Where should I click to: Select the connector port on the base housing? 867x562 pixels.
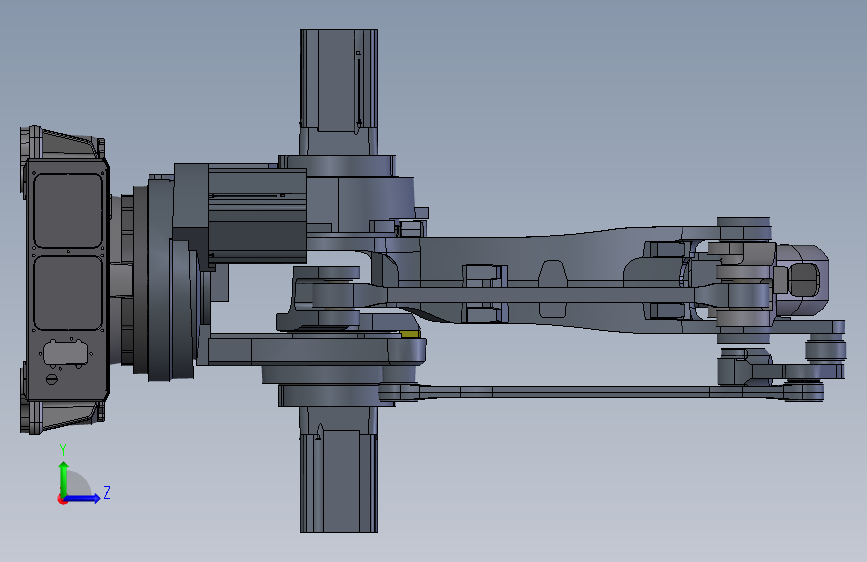tap(65, 353)
